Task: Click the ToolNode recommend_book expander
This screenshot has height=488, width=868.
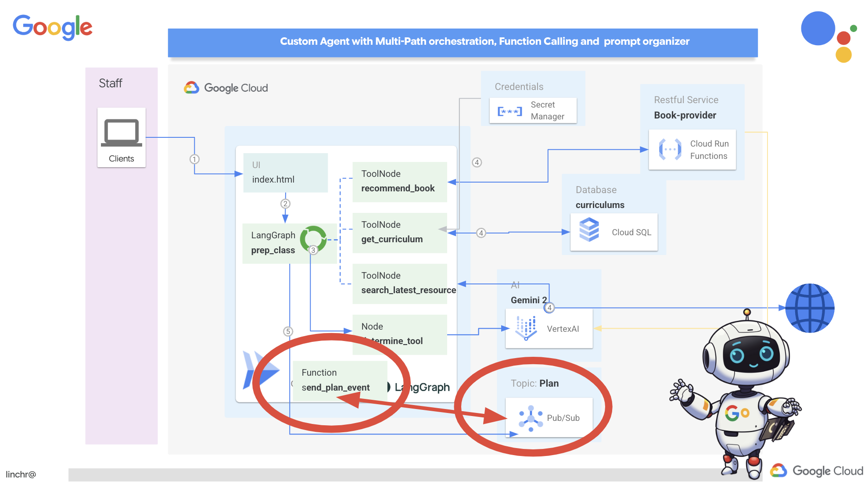Action: click(399, 182)
